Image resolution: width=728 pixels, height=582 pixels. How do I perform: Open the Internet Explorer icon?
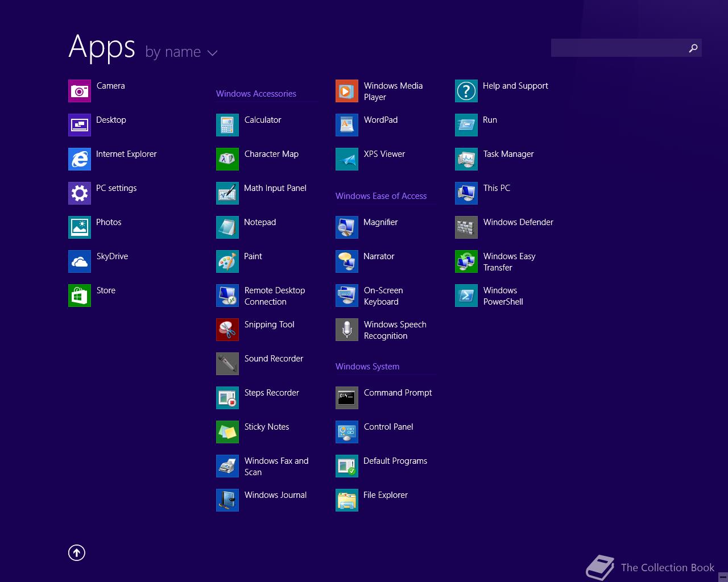coord(80,159)
